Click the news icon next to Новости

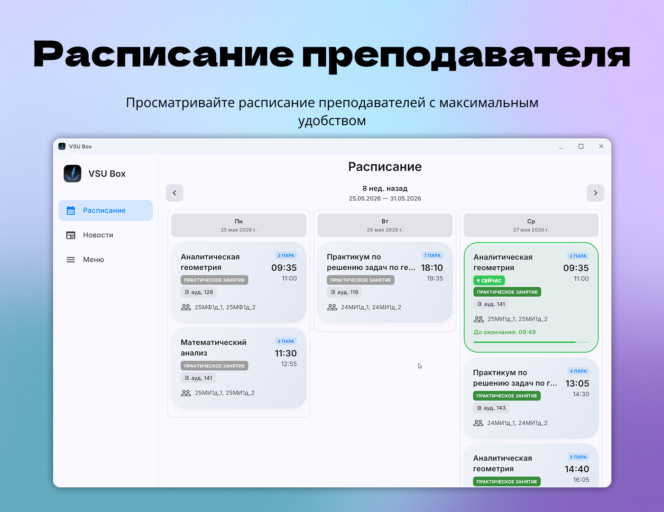(x=71, y=235)
